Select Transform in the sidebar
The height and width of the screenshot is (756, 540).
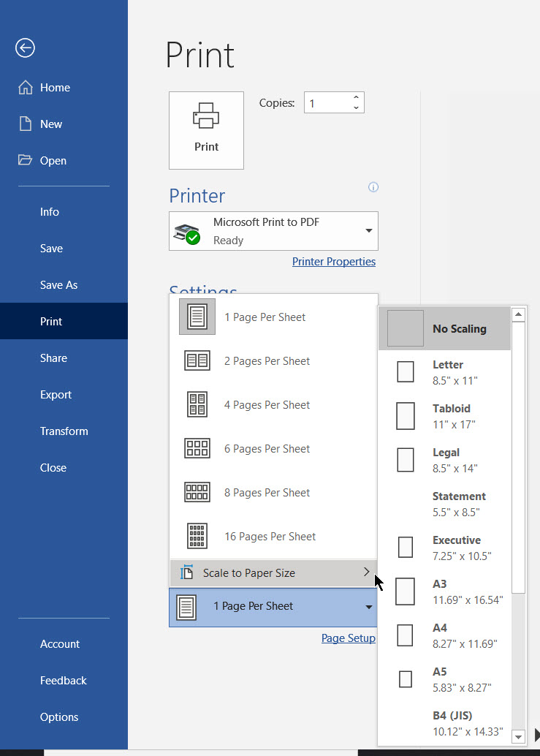tap(64, 431)
